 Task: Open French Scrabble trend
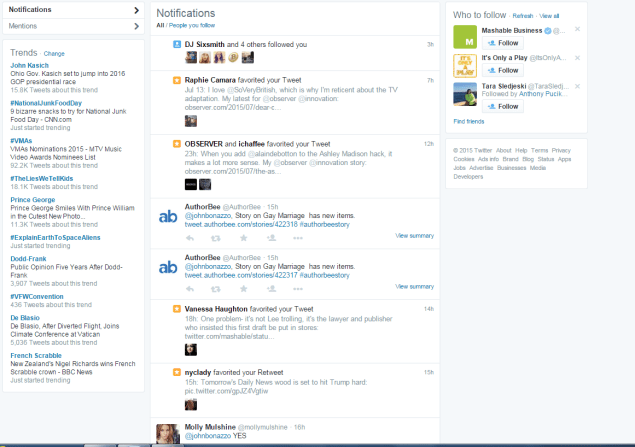tap(36, 355)
